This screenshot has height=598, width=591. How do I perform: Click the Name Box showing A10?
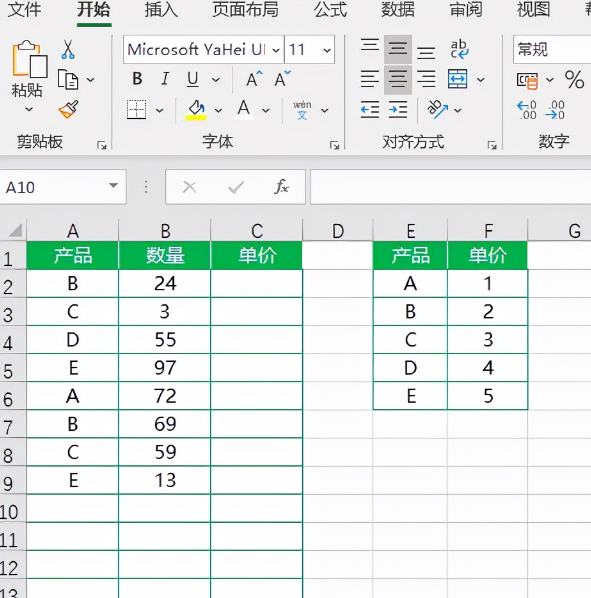63,187
